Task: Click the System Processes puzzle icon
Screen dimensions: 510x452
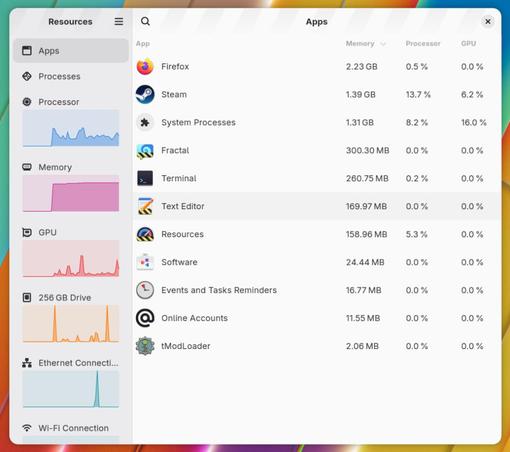Action: (x=145, y=122)
